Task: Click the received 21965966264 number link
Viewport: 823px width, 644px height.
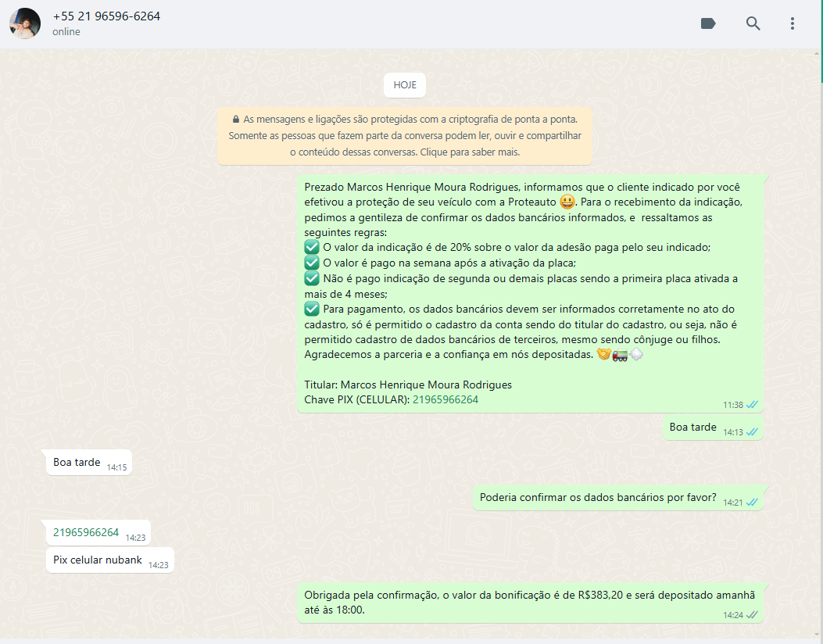Action: (86, 533)
